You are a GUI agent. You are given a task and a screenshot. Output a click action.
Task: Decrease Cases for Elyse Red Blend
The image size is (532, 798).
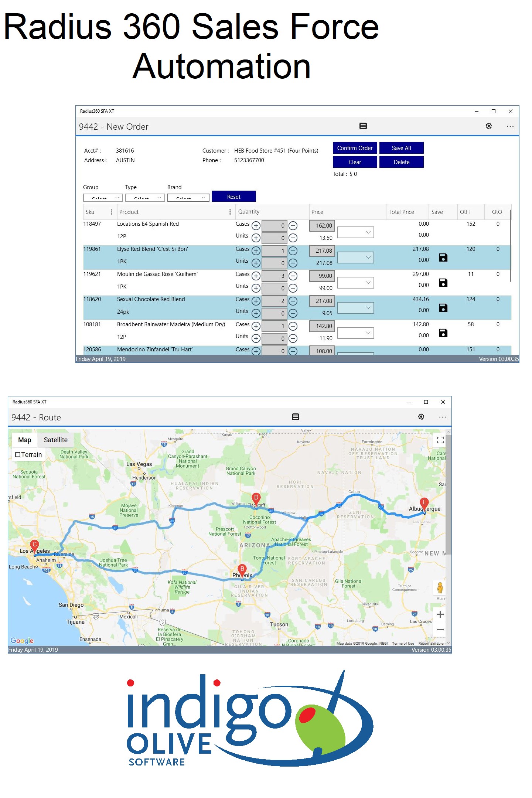[x=293, y=251]
